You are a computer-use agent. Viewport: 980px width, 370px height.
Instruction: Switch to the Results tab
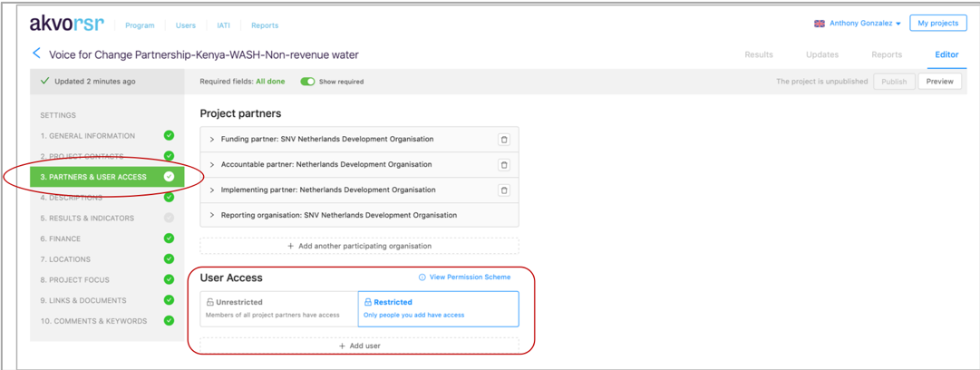pos(758,54)
